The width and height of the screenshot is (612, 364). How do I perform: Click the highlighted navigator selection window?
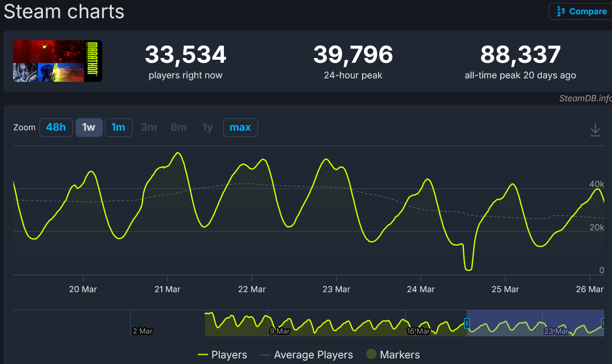pos(535,323)
